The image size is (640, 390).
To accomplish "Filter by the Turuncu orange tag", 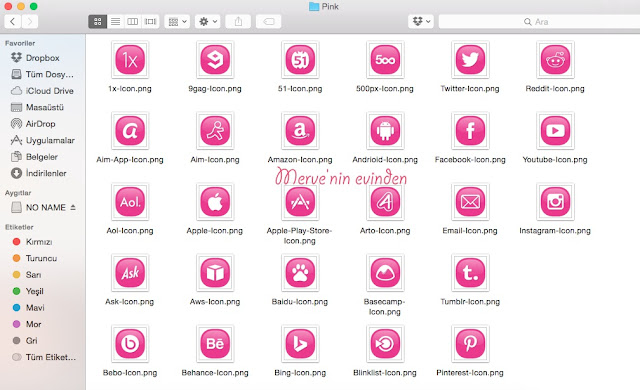I will pos(43,258).
